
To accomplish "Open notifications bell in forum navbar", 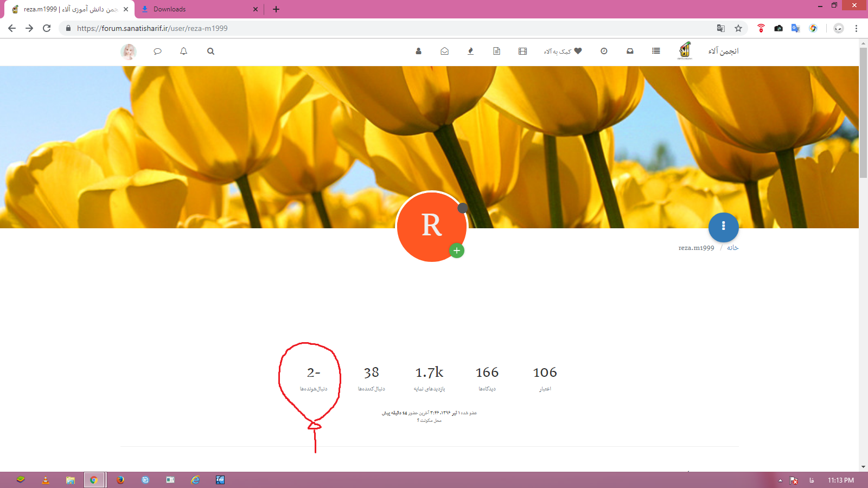I will pos(184,51).
